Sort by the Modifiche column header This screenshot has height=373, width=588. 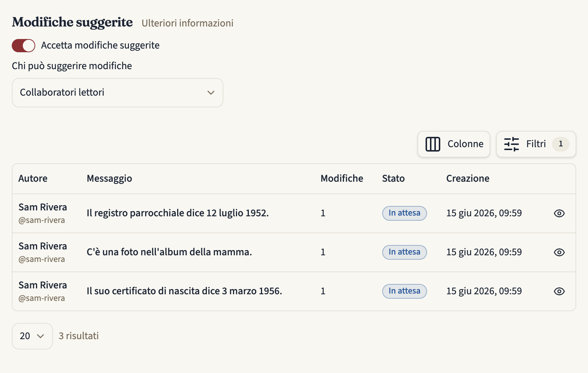(342, 178)
